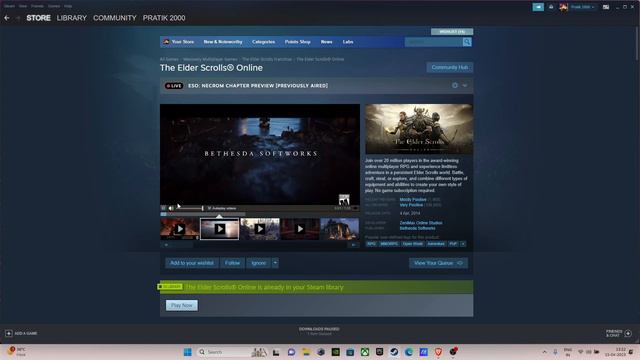Click the Add a Game plus icon
This screenshot has height=360, width=640.
[9, 333]
